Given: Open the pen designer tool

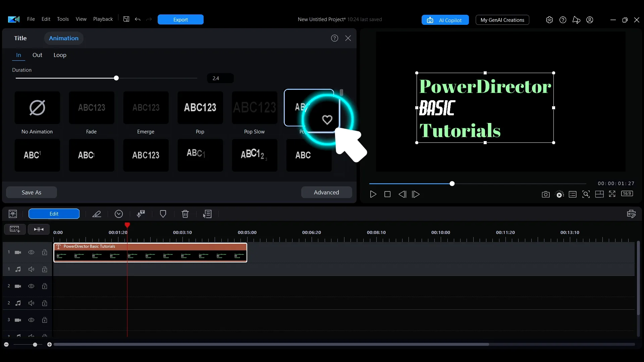Looking at the screenshot, I should tap(97, 214).
